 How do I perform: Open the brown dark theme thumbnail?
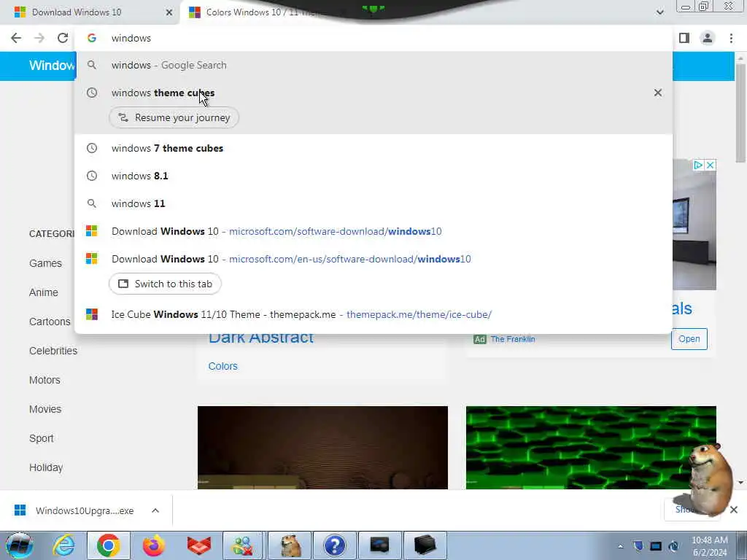pyautogui.click(x=322, y=447)
